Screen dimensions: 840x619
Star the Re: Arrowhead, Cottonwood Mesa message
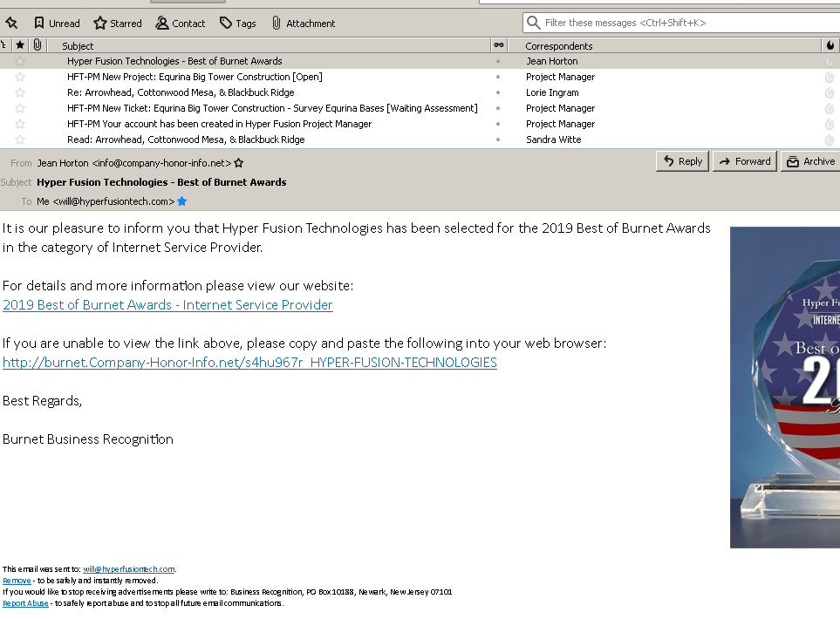(20, 92)
